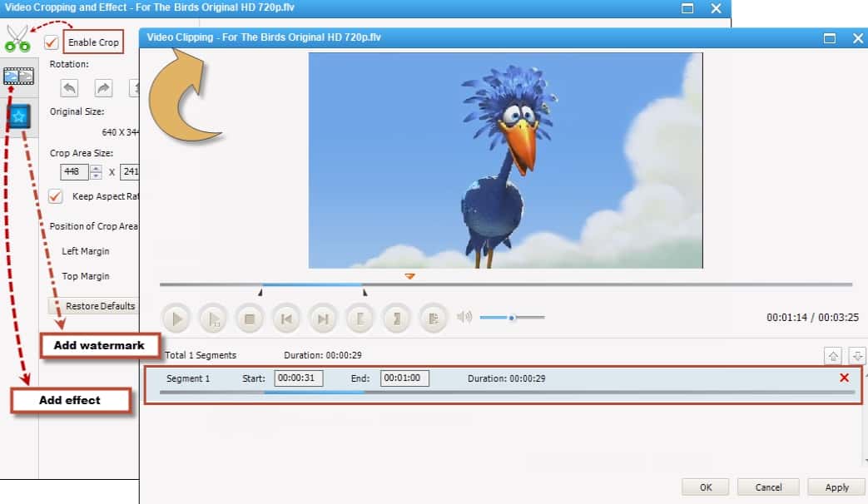Click the segment end marker on timeline

(x=365, y=292)
